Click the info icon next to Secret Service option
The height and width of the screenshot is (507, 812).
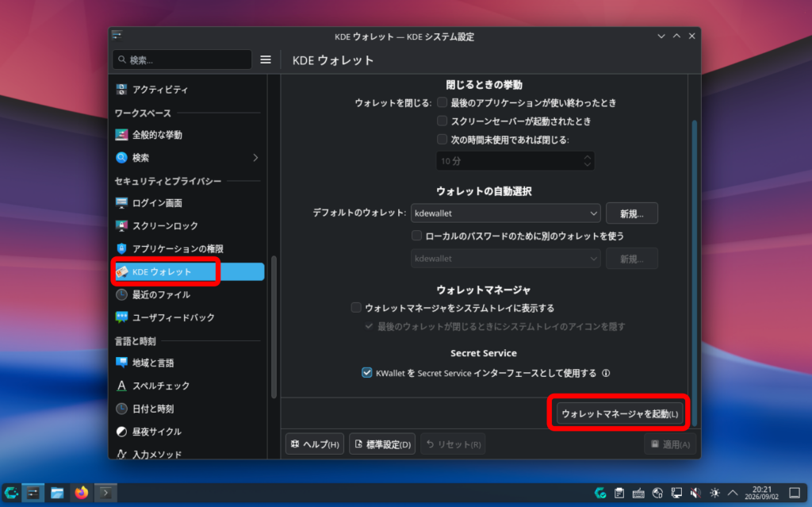tap(606, 373)
